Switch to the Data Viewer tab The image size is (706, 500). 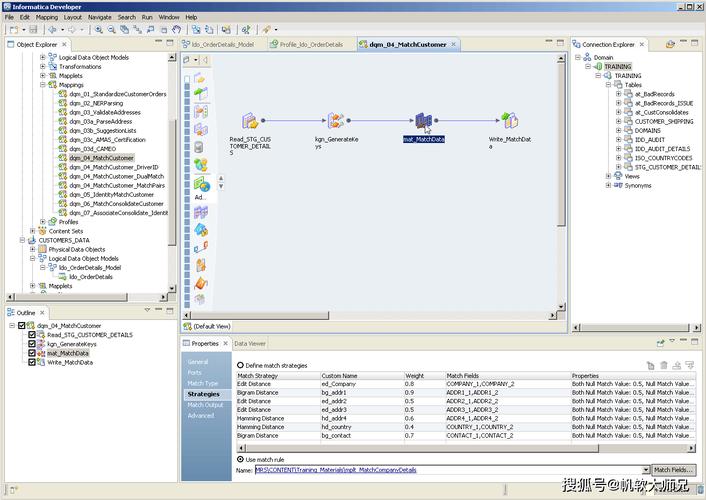pyautogui.click(x=250, y=344)
